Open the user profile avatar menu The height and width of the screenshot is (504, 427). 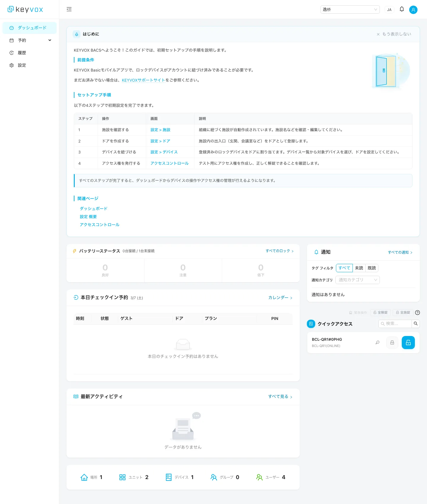pyautogui.click(x=413, y=10)
